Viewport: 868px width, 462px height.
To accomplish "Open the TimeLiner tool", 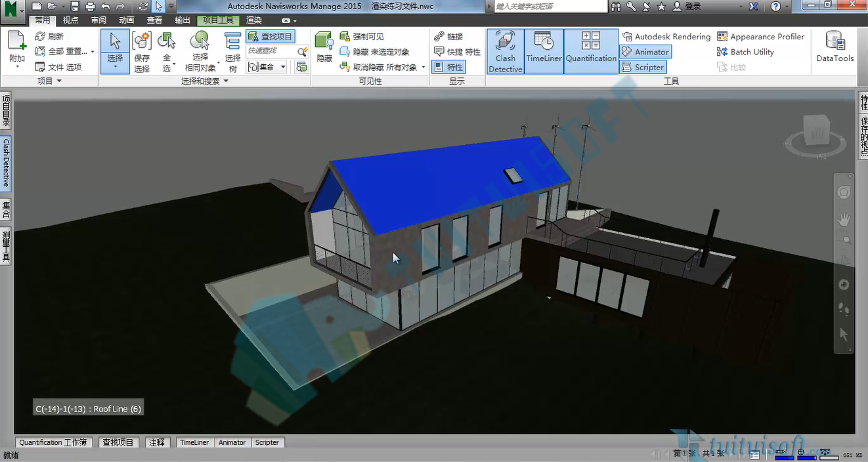I will pos(544,51).
